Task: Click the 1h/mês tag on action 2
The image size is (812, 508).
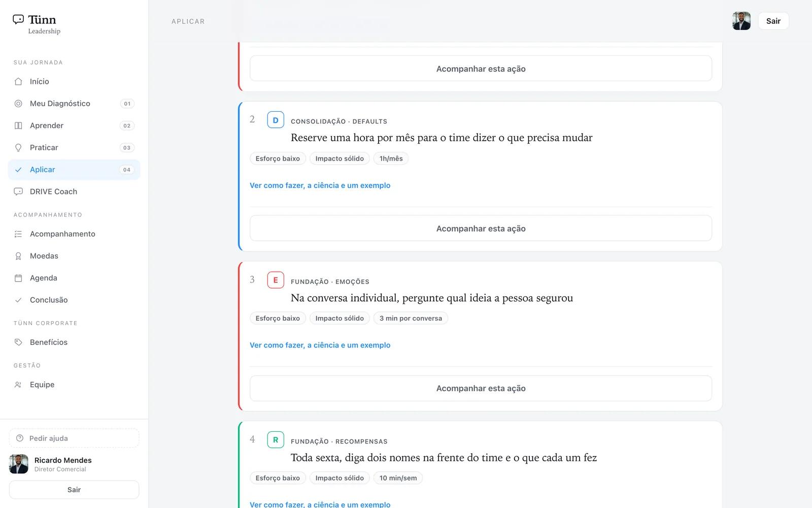Action: click(x=391, y=158)
